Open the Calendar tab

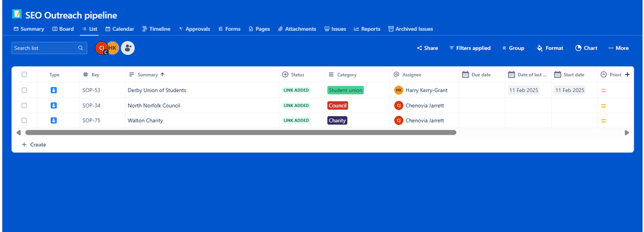tap(119, 29)
